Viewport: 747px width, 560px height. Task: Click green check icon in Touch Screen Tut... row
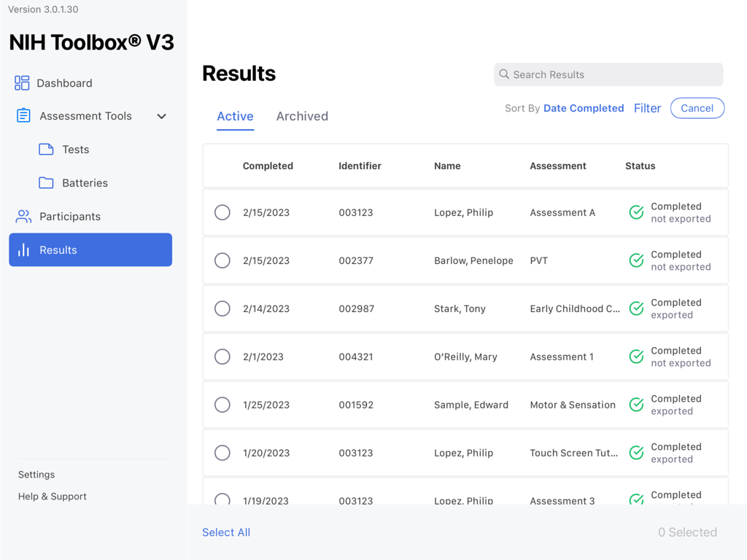coord(636,453)
